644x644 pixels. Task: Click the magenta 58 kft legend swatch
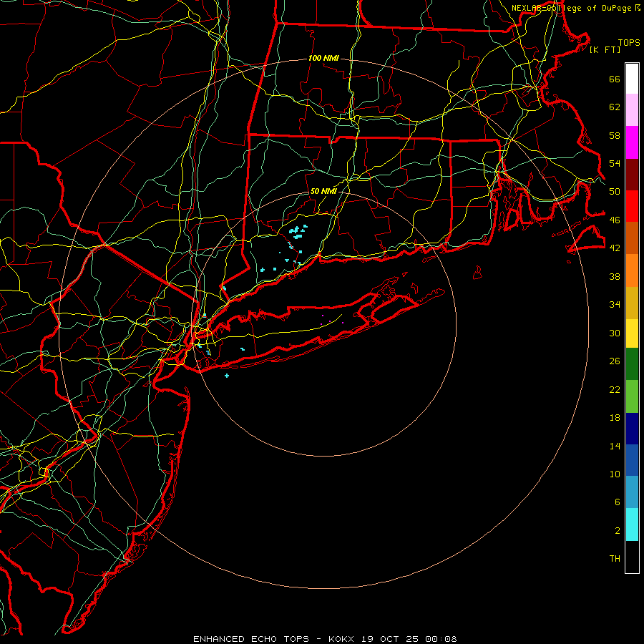tap(632, 142)
